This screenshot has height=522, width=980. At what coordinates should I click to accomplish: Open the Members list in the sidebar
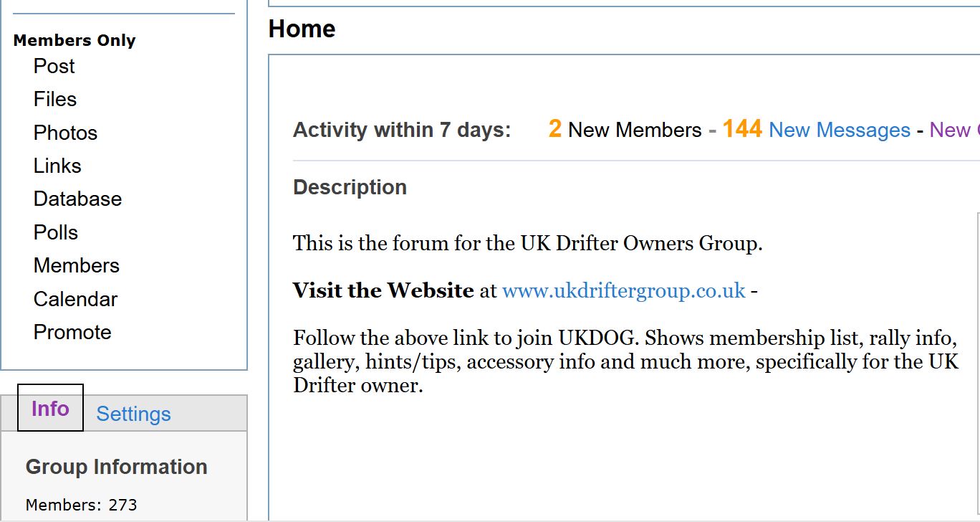[76, 265]
